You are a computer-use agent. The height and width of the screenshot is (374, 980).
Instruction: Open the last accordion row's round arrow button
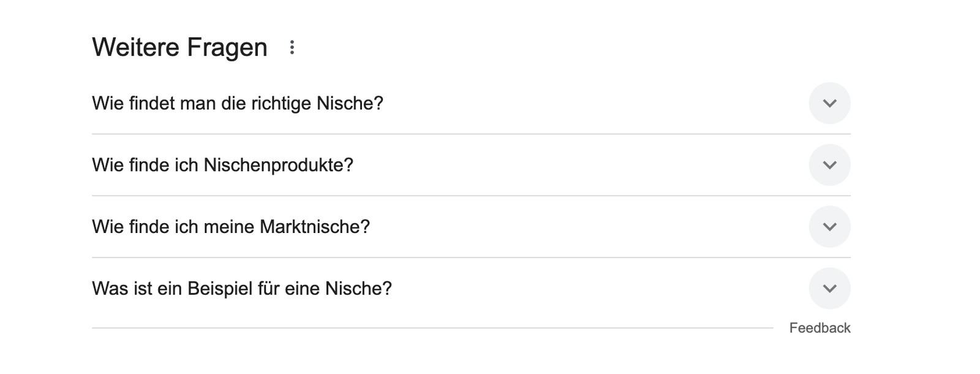[829, 288]
